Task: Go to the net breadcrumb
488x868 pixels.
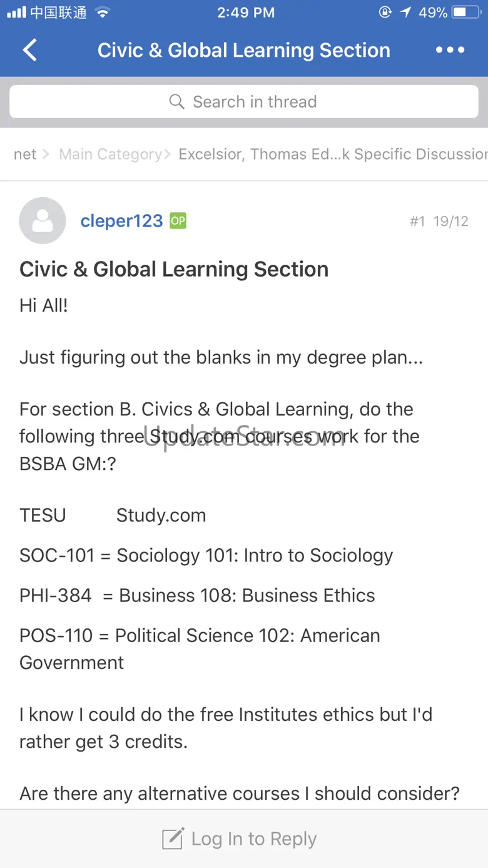Action: [x=25, y=154]
